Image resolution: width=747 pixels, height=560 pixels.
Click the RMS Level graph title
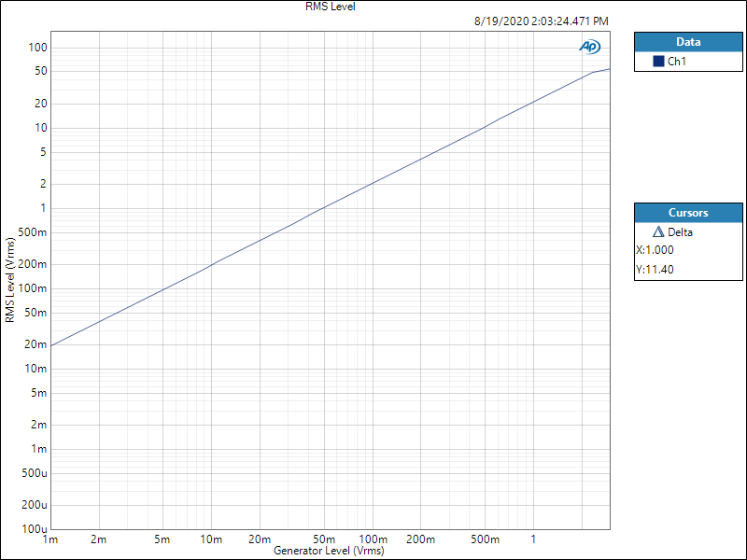331,7
